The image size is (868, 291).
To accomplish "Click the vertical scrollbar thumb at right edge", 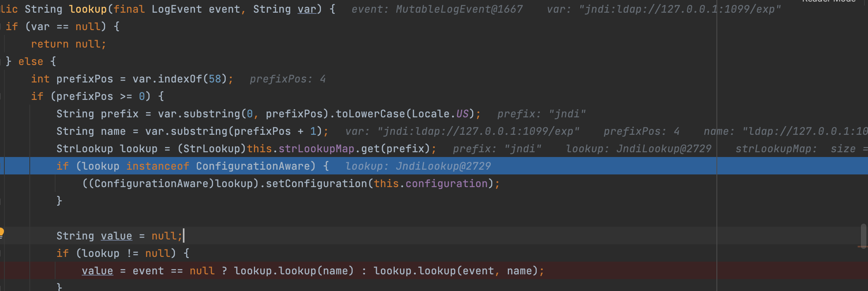I will coord(863,236).
